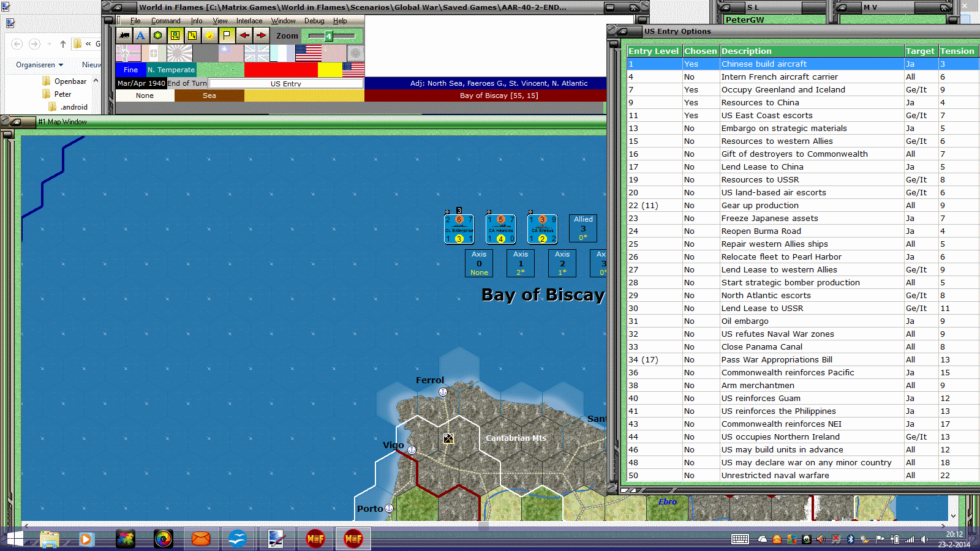Click the Allied 3 sea-box section
This screenshot has width=980, height=551.
[x=583, y=228]
